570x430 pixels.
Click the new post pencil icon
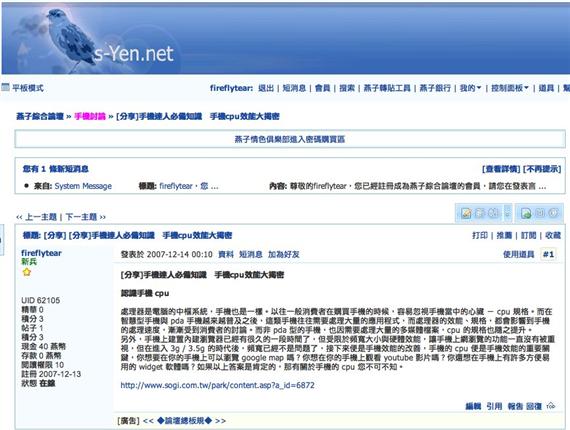pos(466,213)
